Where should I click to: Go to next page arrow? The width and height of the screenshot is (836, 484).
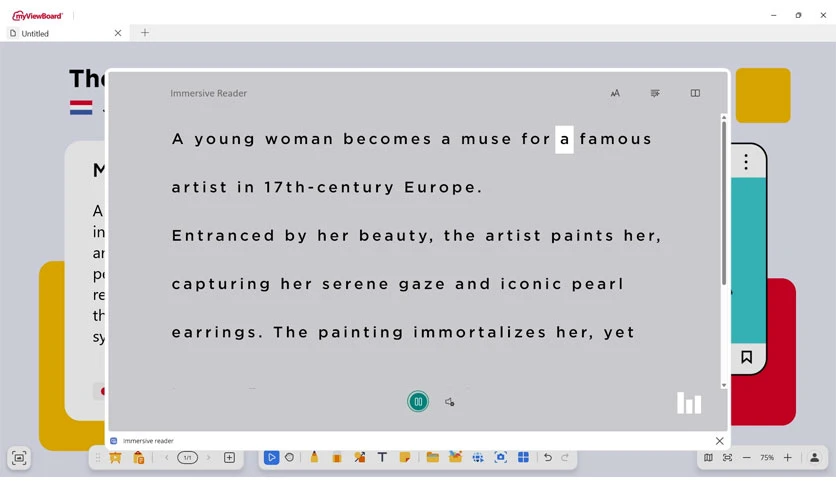click(x=208, y=457)
